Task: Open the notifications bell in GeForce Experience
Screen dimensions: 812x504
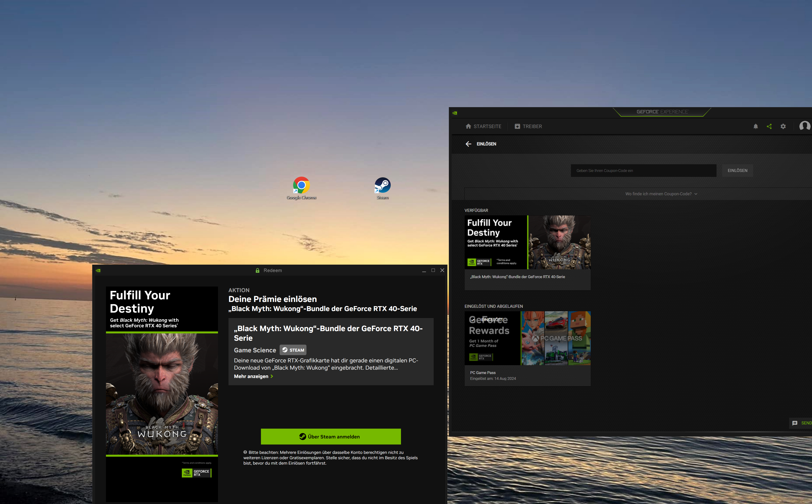Action: [x=756, y=126]
